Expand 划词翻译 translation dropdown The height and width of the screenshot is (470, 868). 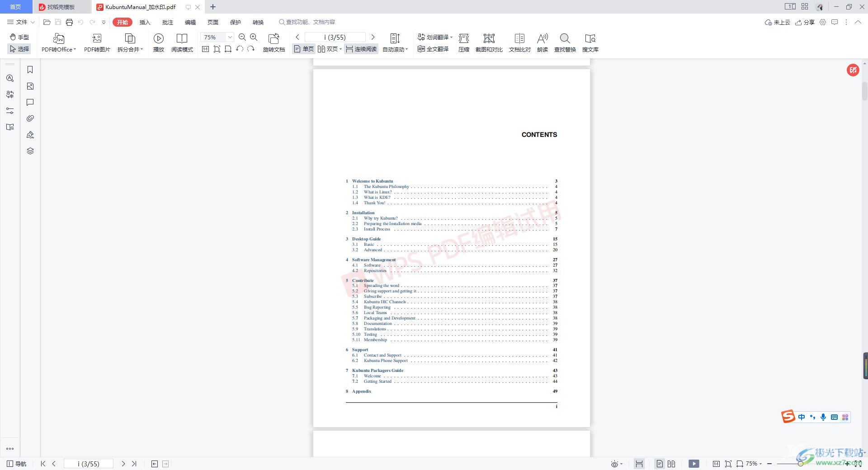click(451, 37)
